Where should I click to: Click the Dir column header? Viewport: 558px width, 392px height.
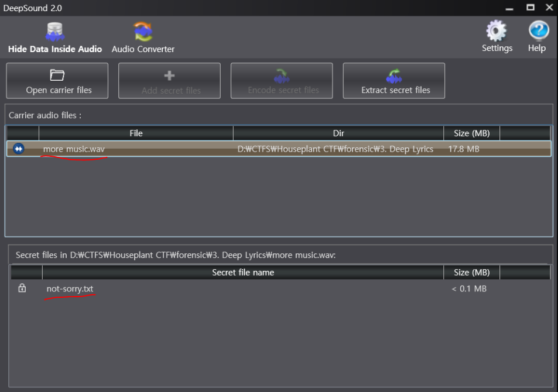(x=338, y=133)
